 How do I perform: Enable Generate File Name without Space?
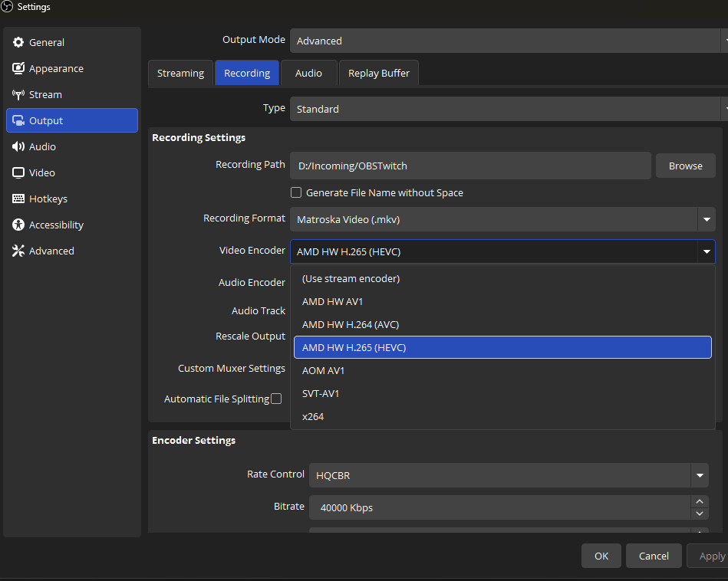point(296,193)
